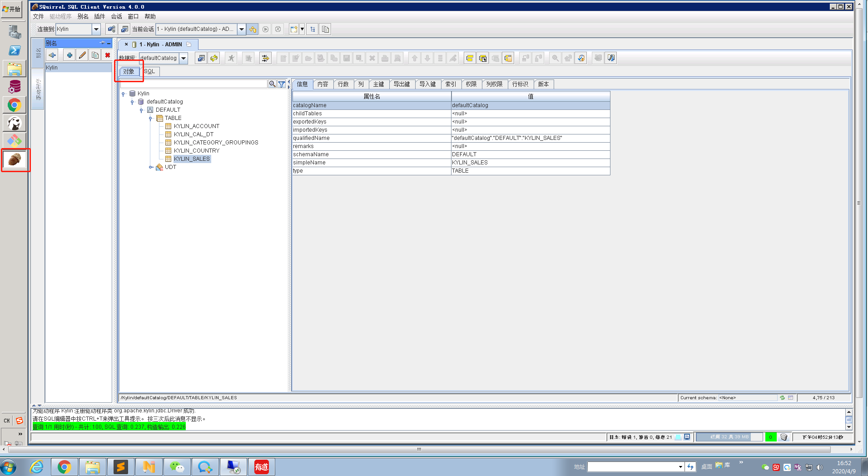Click the object tree filter text field

coord(194,84)
